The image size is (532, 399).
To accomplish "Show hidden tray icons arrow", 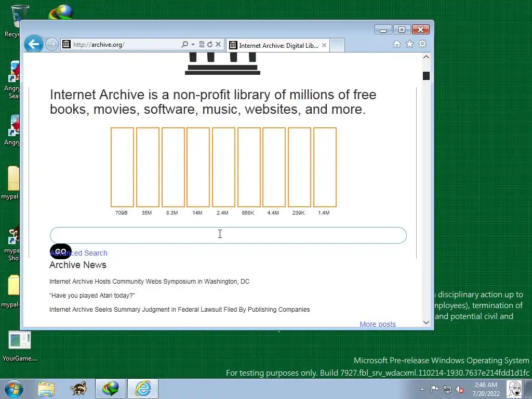I will (422, 389).
